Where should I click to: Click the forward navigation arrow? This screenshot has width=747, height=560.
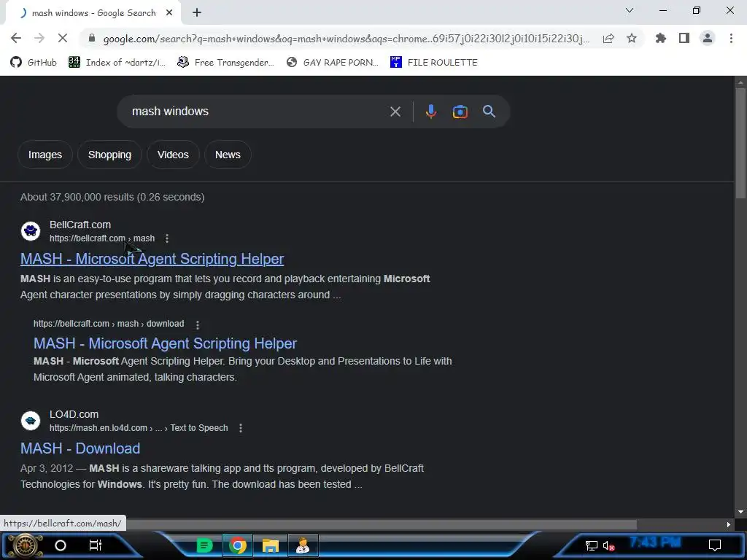tap(39, 38)
